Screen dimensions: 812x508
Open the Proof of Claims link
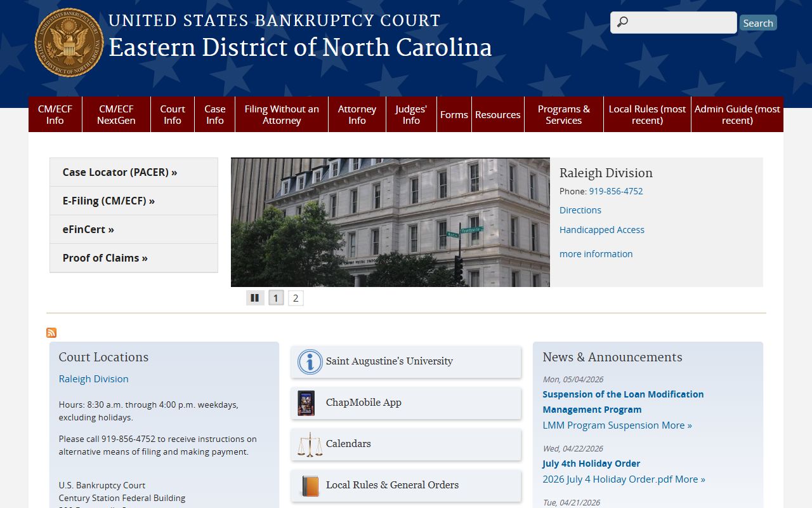134,258
